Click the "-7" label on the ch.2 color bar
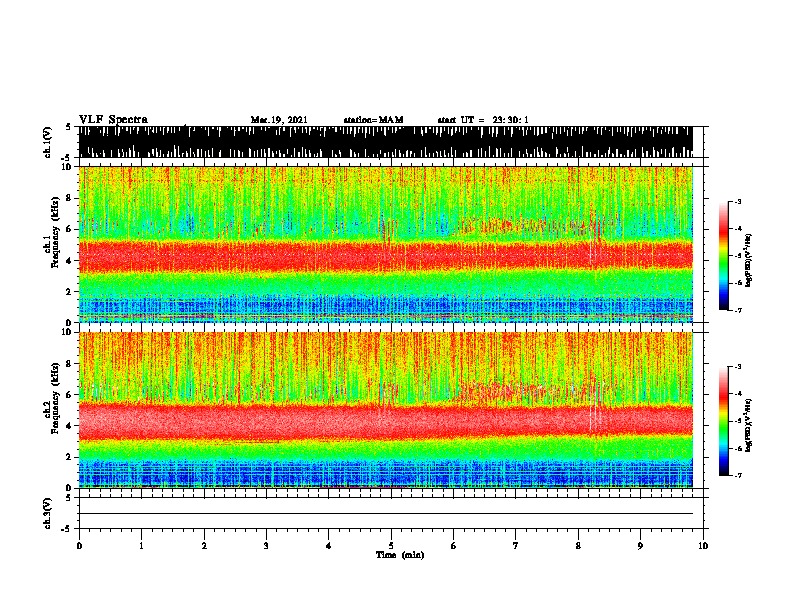 737,476
